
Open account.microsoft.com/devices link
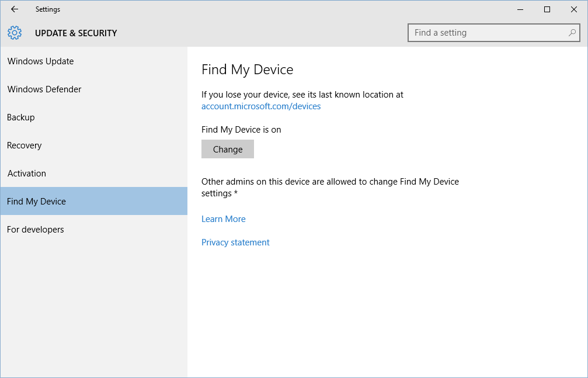point(261,106)
